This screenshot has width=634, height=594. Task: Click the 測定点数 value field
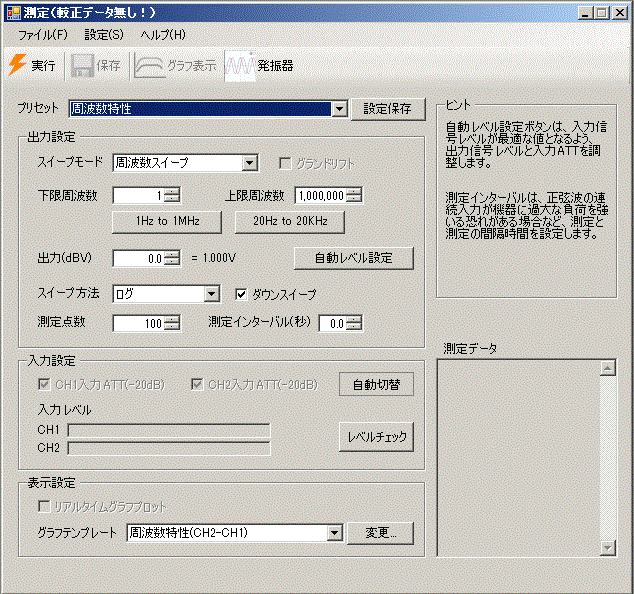pos(138,323)
